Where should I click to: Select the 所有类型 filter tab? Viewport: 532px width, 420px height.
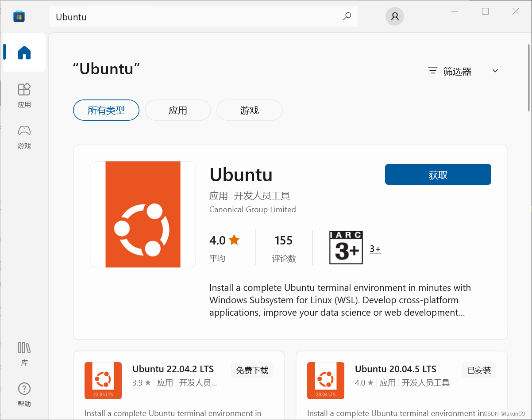[x=106, y=110]
